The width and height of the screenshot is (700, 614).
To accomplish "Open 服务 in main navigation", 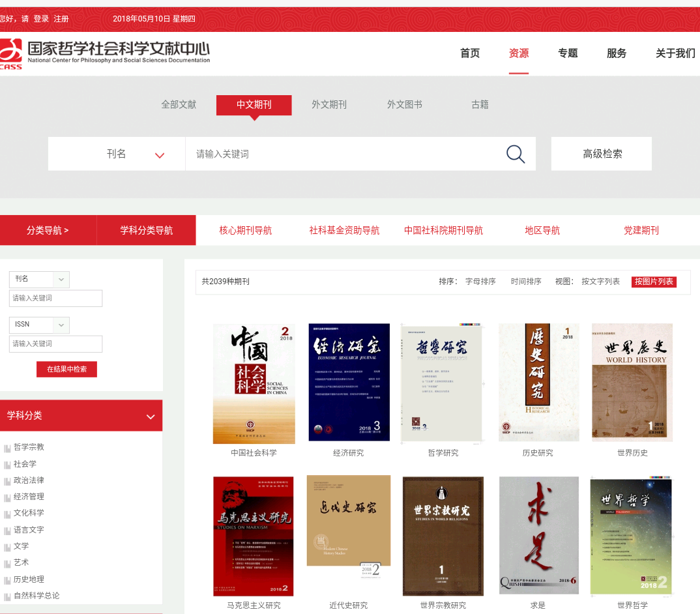I will (617, 53).
